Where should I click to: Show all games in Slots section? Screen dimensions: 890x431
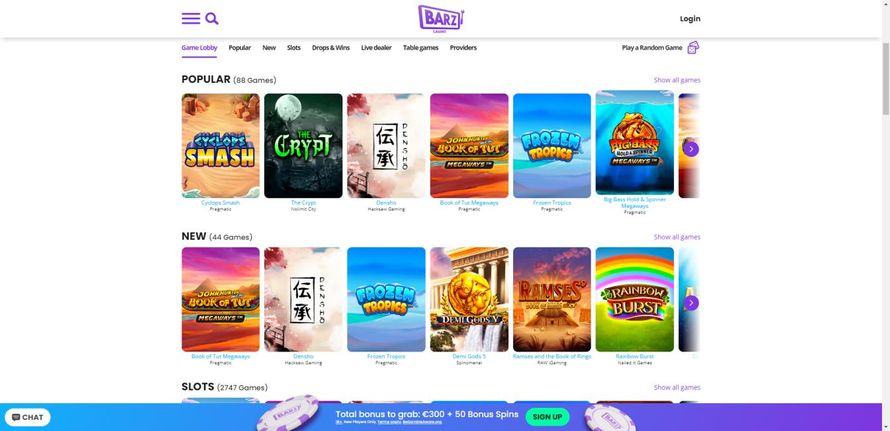tap(677, 387)
